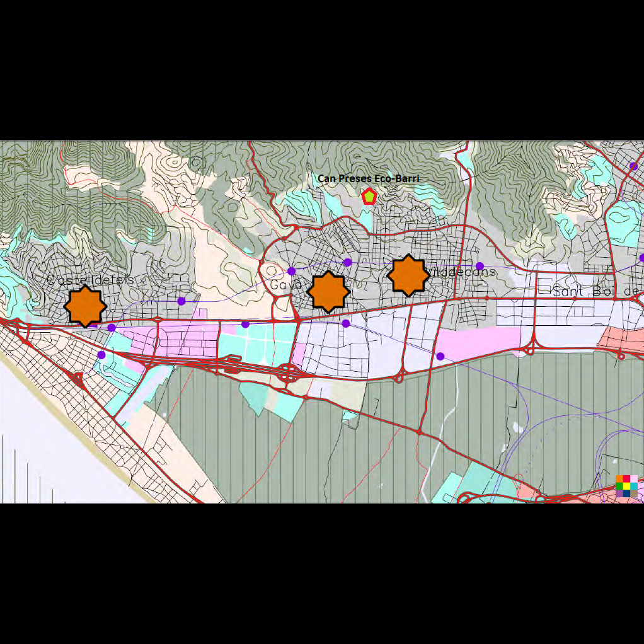This screenshot has height=644, width=644.
Task: Click the Viladecans city name text
Action: pyautogui.click(x=463, y=272)
